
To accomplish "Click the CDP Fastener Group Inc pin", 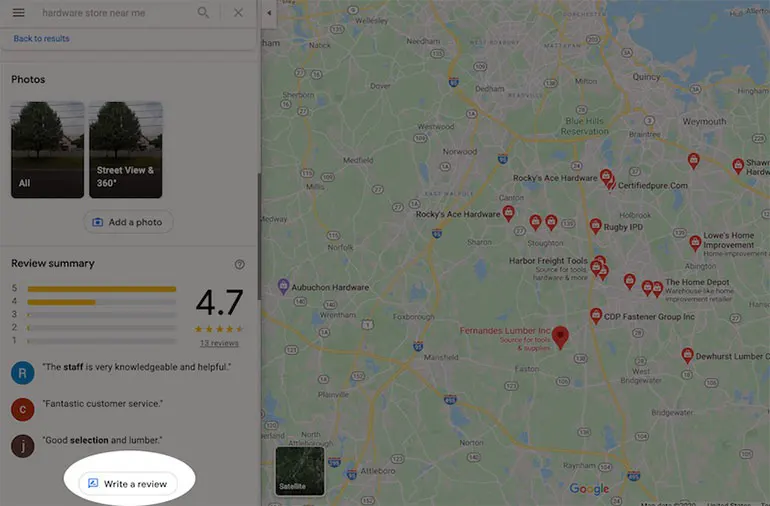I will [x=596, y=315].
